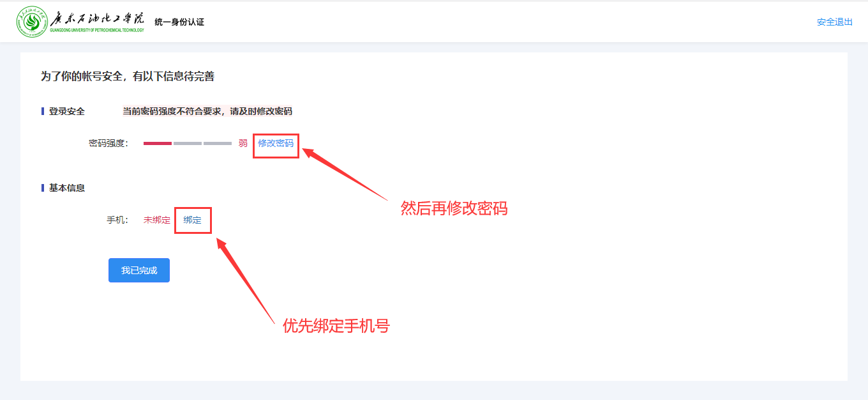Screen dimensions: 868x400
Task: Click the red password strength bar segment
Action: tap(158, 143)
